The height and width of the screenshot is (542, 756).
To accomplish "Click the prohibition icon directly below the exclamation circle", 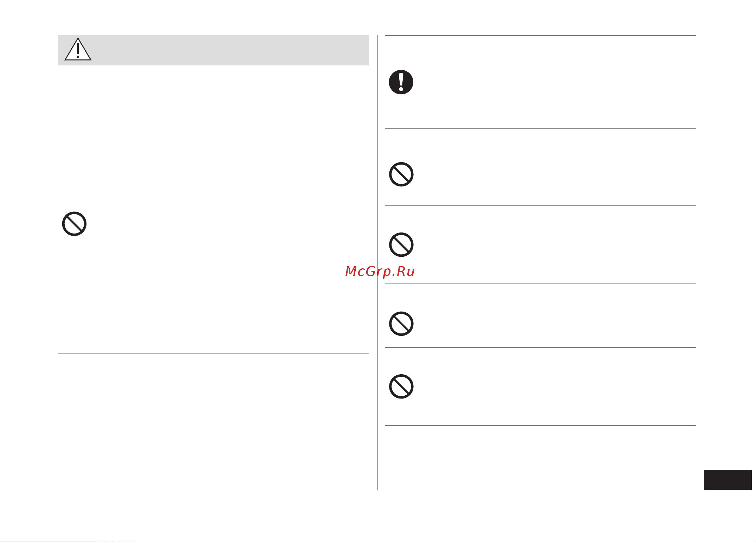I will [401, 174].
